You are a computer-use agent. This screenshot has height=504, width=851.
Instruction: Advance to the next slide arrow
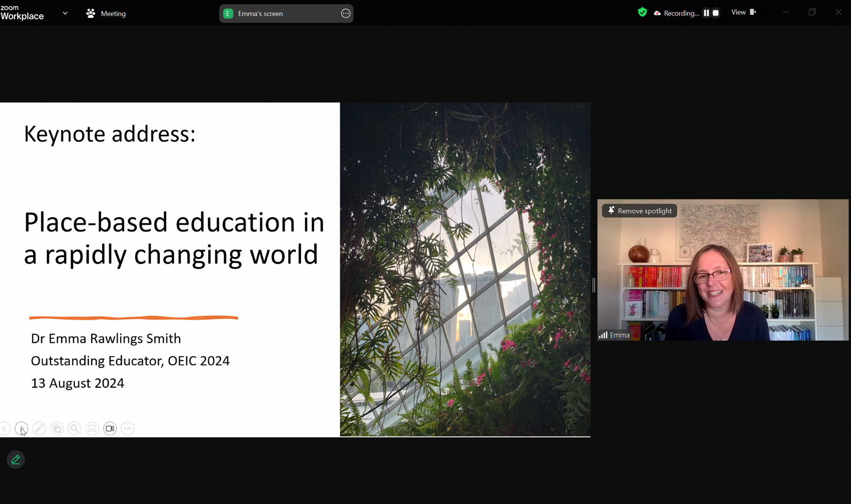21,428
